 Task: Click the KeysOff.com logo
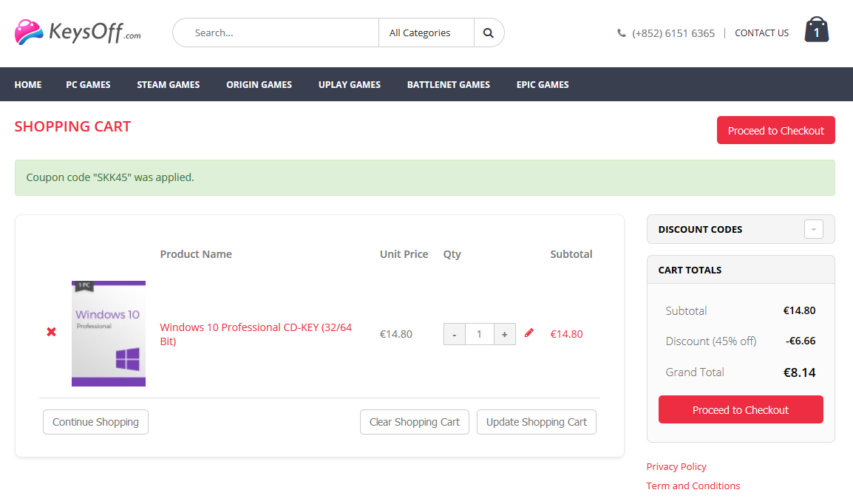point(78,32)
